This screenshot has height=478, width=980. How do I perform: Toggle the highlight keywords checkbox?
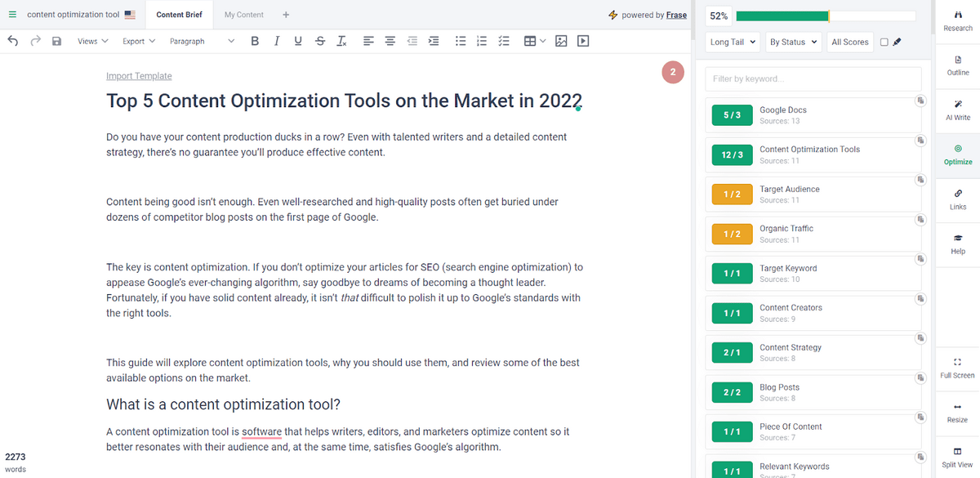pyautogui.click(x=884, y=42)
